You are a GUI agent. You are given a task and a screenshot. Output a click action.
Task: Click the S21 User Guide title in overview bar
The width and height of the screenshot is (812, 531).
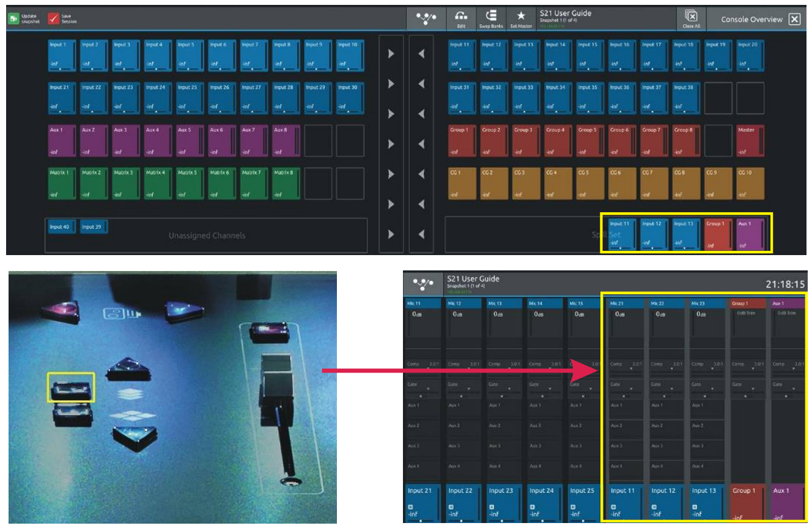pyautogui.click(x=566, y=13)
